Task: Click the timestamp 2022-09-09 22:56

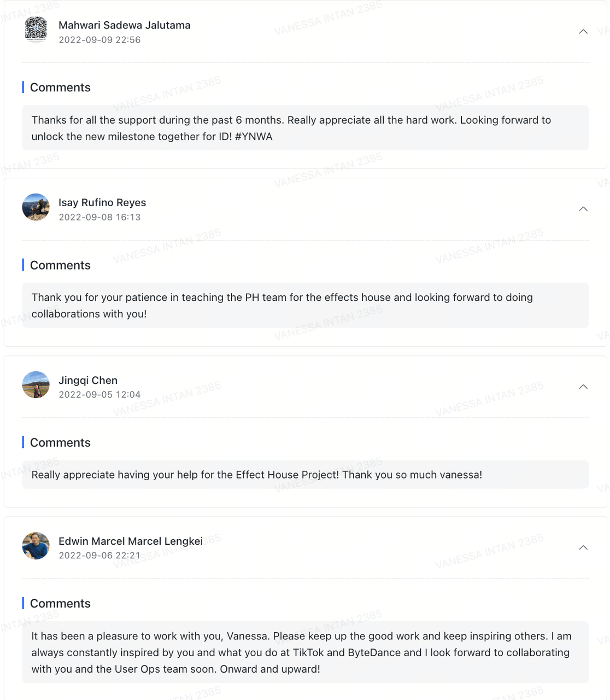Action: (99, 40)
